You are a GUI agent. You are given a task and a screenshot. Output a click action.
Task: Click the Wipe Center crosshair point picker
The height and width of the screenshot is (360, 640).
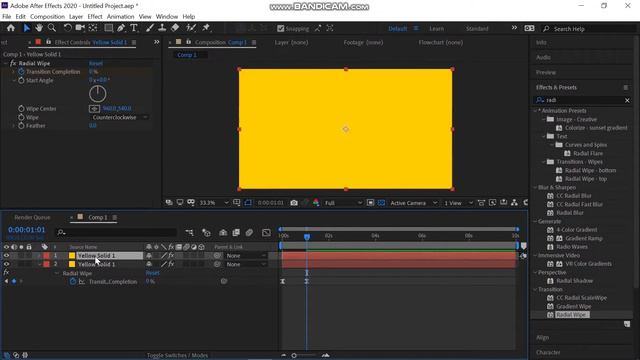tap(94, 109)
